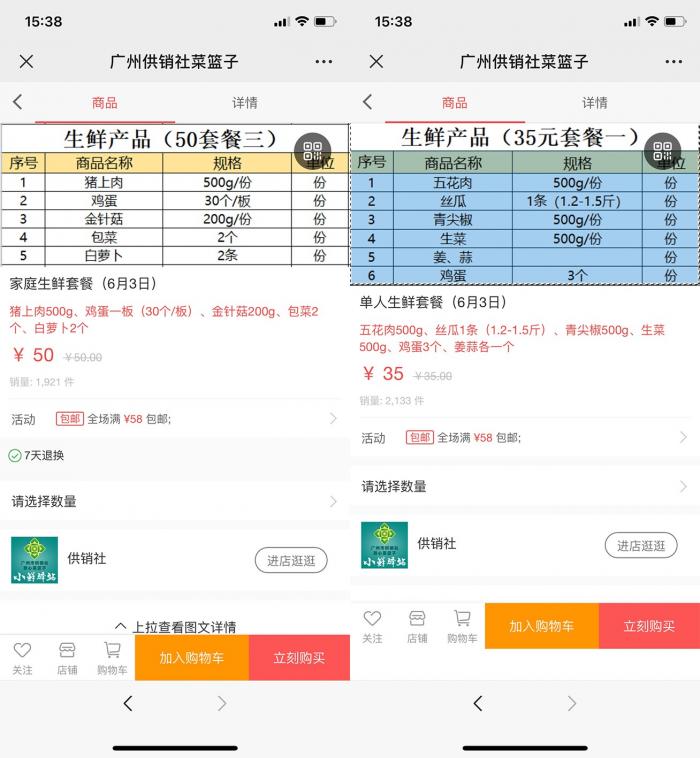Tap browser back arrow at right screen bottom
This screenshot has height=758, width=700.
click(478, 703)
